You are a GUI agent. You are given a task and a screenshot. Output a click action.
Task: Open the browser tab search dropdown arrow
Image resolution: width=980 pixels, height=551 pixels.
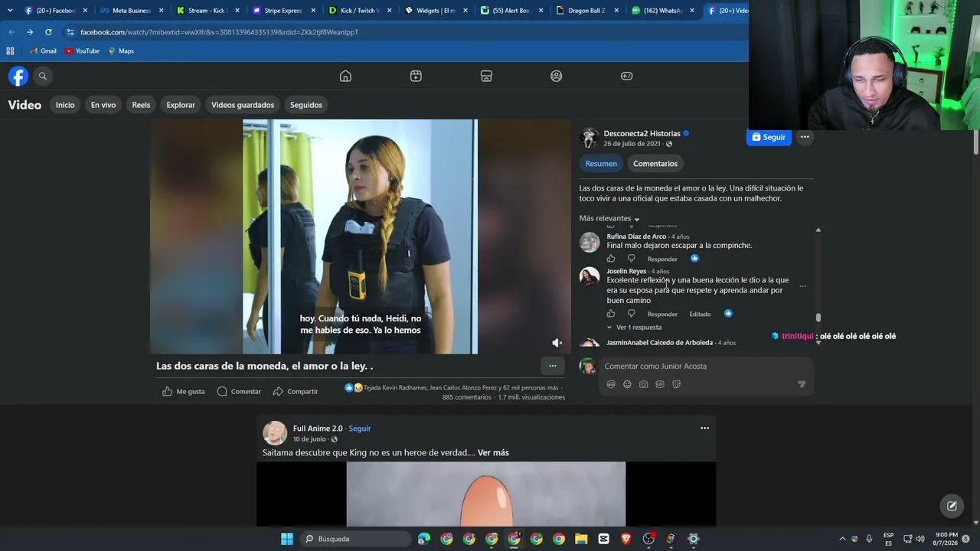pos(10,11)
